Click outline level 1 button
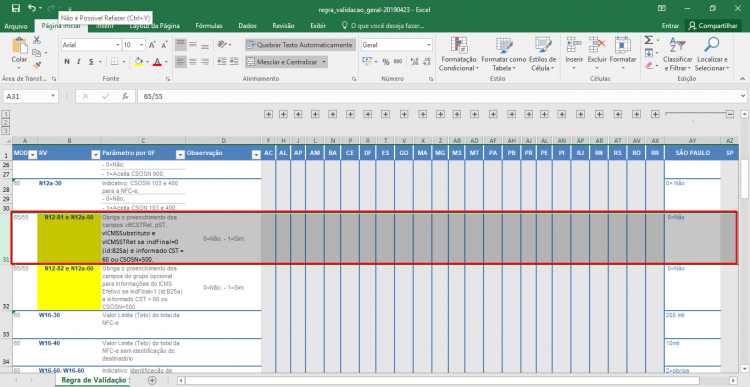The width and height of the screenshot is (750, 387). [6, 114]
